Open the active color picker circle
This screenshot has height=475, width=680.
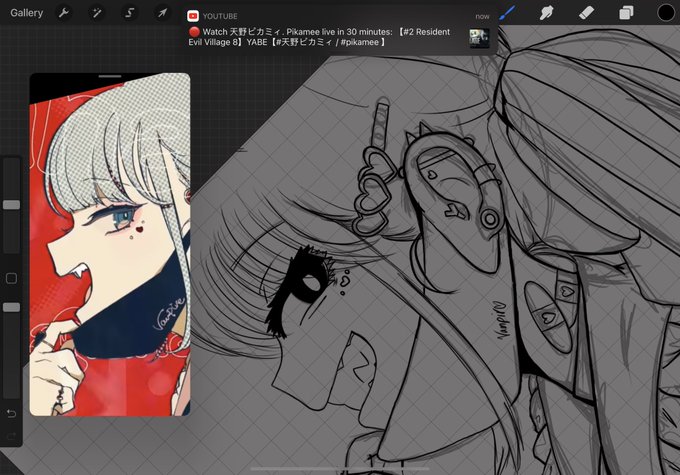coord(666,13)
